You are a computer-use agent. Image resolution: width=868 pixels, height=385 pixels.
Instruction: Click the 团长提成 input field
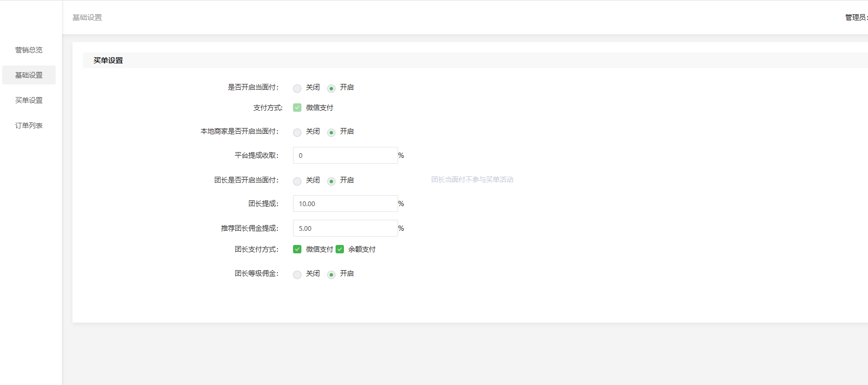click(x=345, y=204)
